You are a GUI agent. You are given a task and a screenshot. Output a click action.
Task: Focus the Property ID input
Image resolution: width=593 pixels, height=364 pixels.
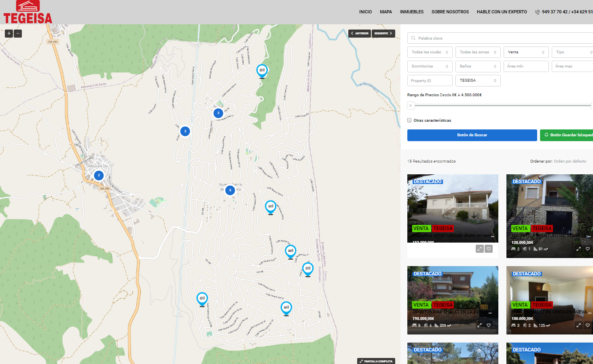pos(430,80)
